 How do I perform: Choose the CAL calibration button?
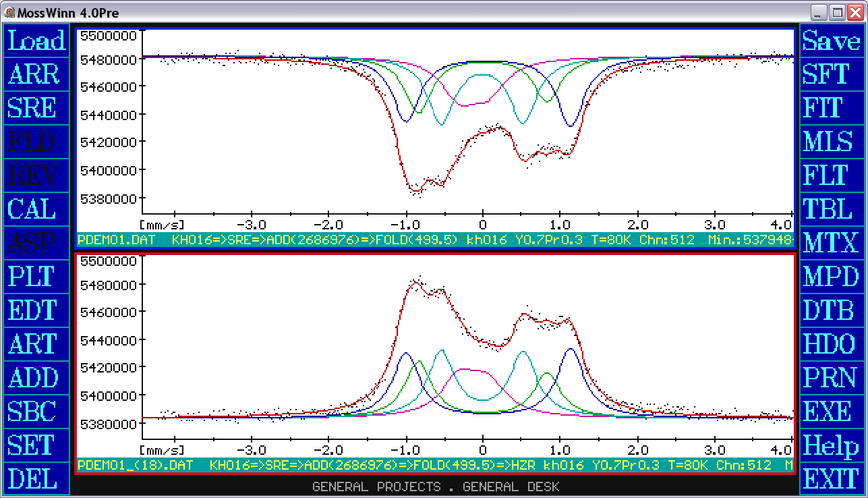point(36,209)
